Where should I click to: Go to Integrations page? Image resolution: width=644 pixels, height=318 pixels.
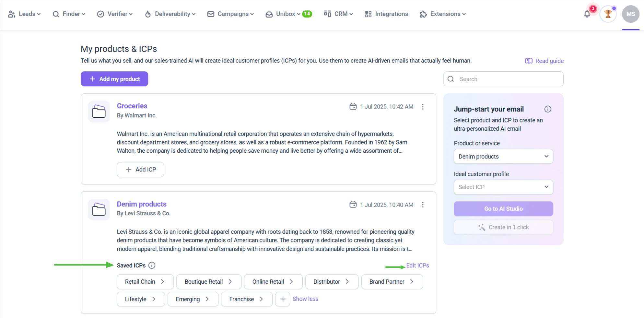[386, 14]
